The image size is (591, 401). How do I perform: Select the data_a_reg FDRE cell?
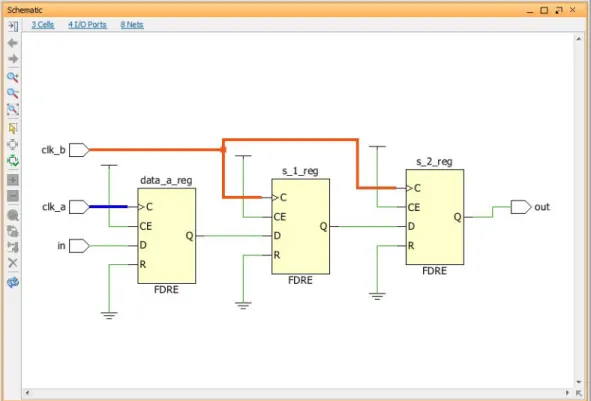coord(167,236)
